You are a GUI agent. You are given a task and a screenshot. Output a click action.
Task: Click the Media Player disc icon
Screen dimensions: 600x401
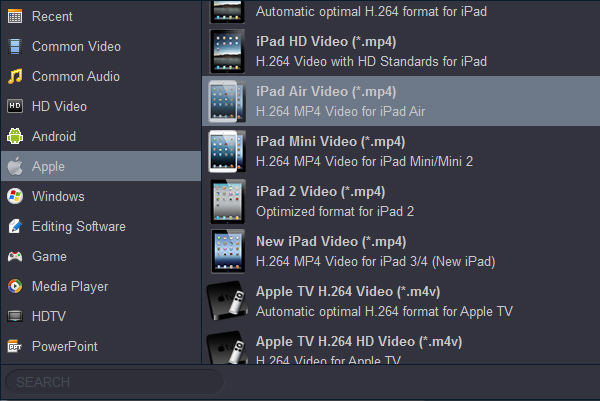15,286
